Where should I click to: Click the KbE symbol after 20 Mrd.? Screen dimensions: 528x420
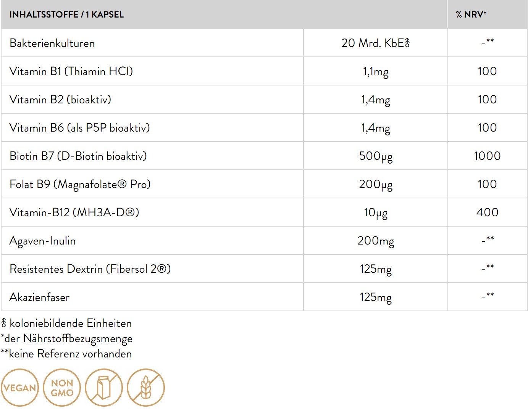click(x=407, y=43)
